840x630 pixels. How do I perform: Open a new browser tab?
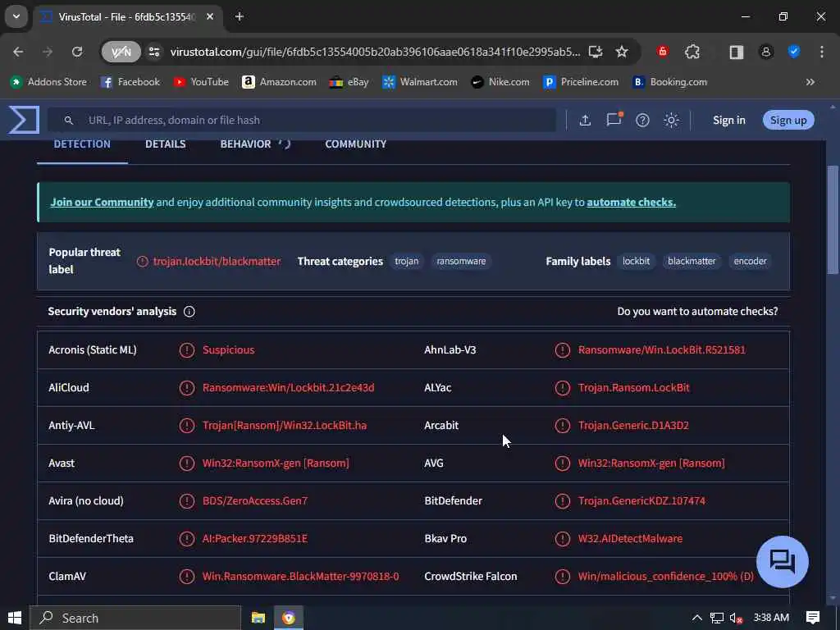coord(240,17)
